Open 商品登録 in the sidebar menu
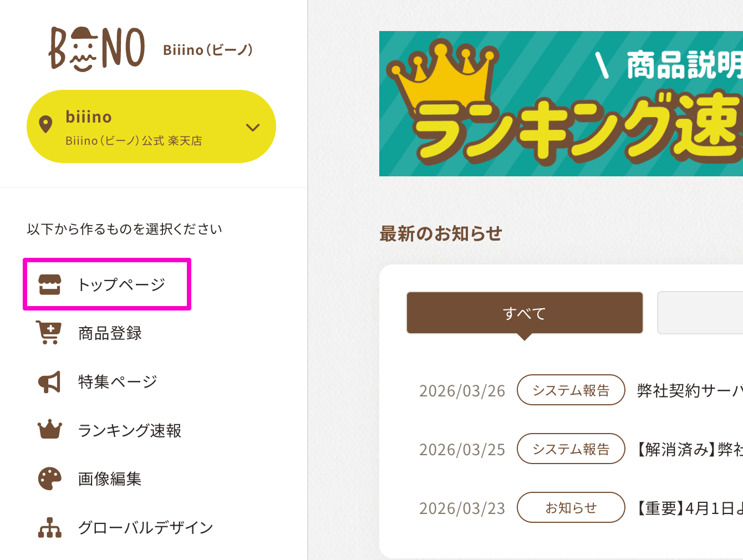This screenshot has height=560, width=743. tap(110, 333)
